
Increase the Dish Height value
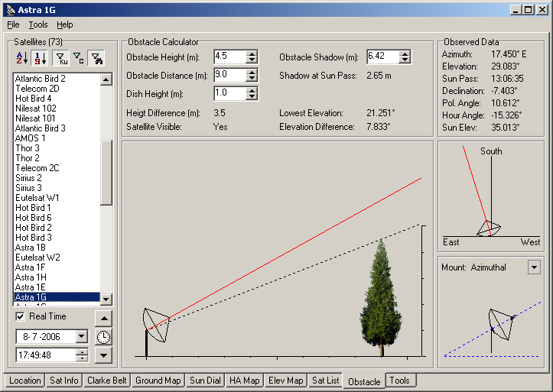(x=252, y=90)
